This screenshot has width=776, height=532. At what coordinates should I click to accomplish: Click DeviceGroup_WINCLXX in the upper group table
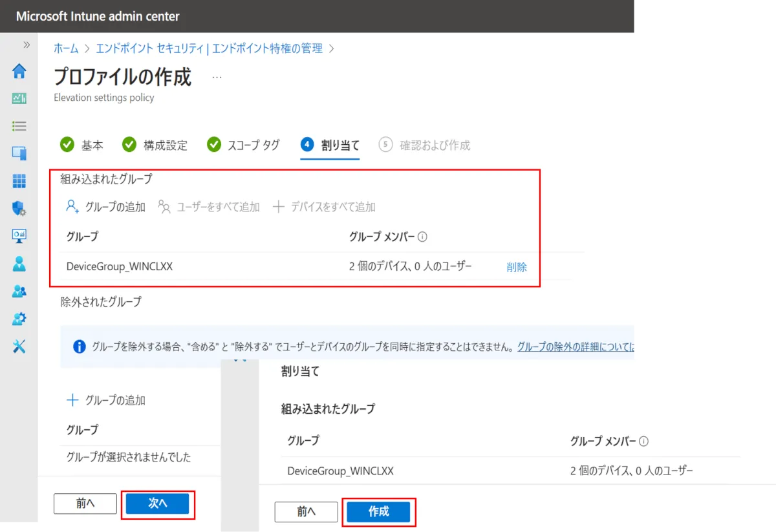click(120, 267)
